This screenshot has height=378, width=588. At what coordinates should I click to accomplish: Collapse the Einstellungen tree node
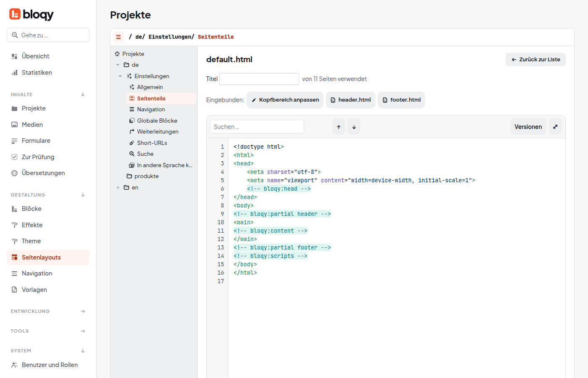pos(120,76)
